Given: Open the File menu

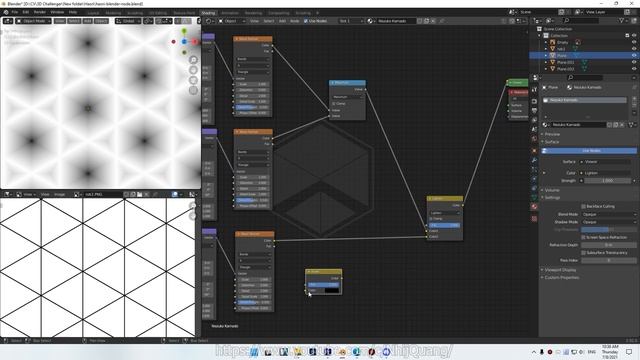Looking at the screenshot, I should click(x=15, y=12).
